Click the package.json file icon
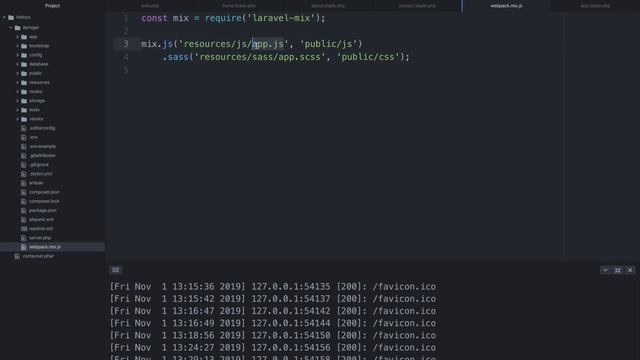Viewport: 640px width, 360px height. click(24, 210)
